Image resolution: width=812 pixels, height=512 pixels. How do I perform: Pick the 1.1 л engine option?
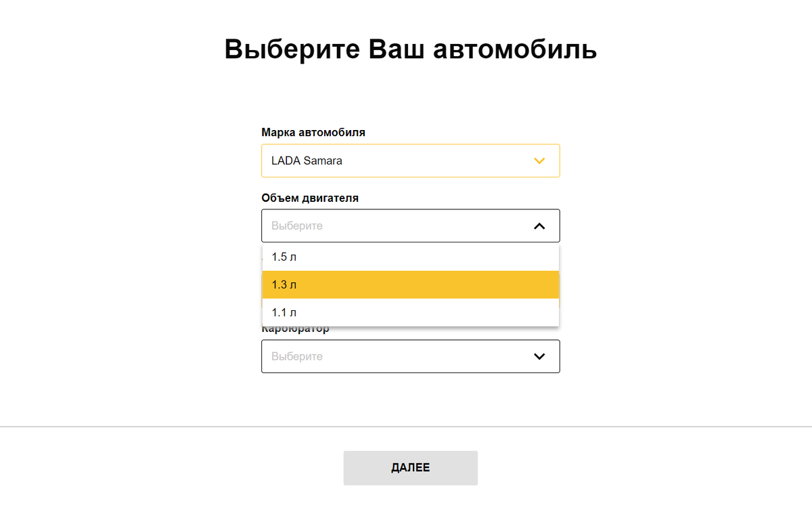coord(410,312)
